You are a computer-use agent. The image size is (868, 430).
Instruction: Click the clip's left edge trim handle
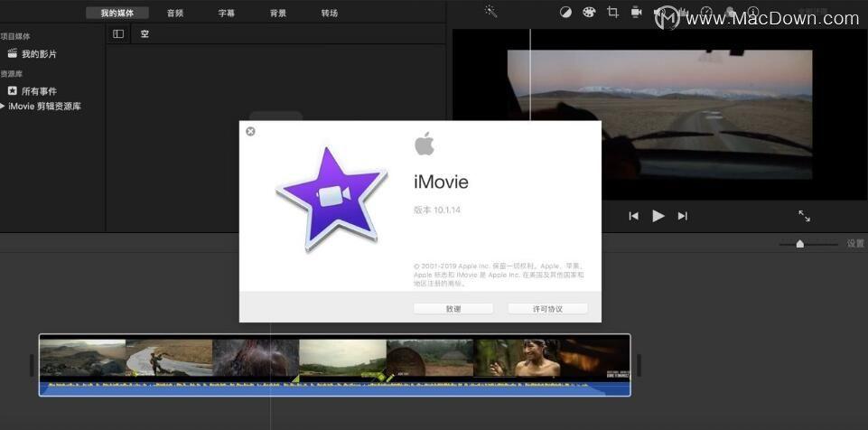click(32, 365)
